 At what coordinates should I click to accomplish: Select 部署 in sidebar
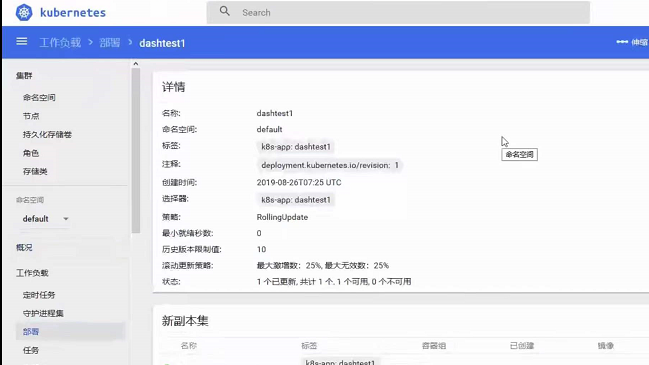click(70, 331)
